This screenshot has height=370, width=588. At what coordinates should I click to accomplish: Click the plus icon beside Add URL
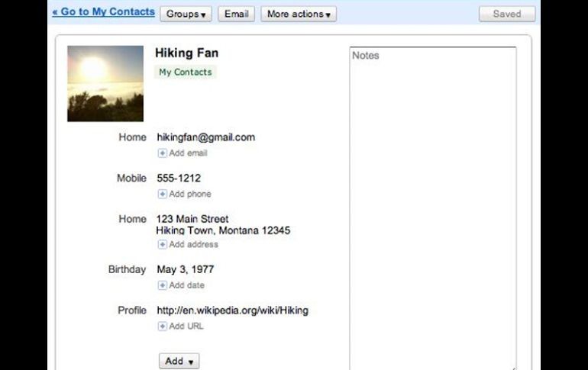coord(162,327)
